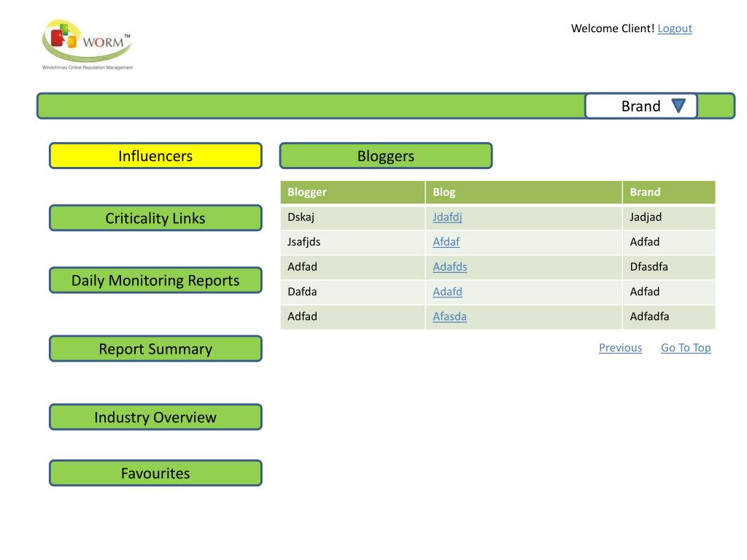Open the Adafds blog link
The height and width of the screenshot is (560, 747).
(449, 267)
